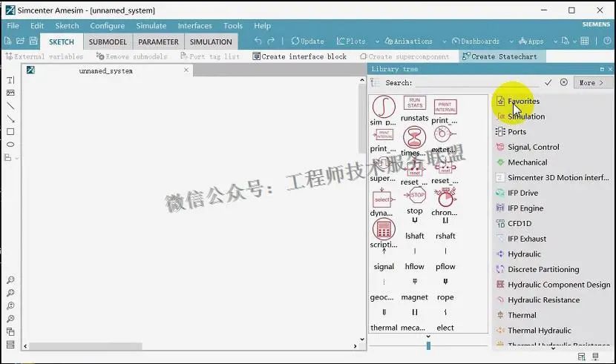Image resolution: width=616 pixels, height=364 pixels.
Task: Open the Interfaces menu
Action: click(x=195, y=26)
